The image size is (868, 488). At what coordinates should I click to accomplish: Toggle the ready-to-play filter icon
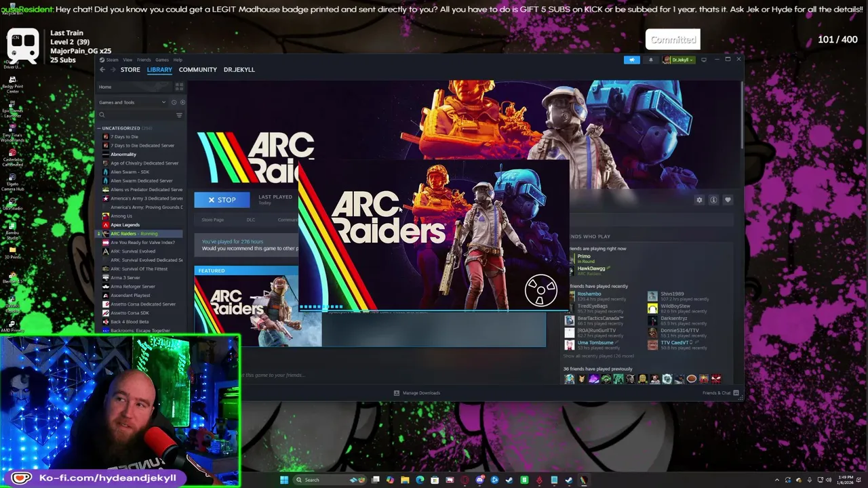coord(182,102)
